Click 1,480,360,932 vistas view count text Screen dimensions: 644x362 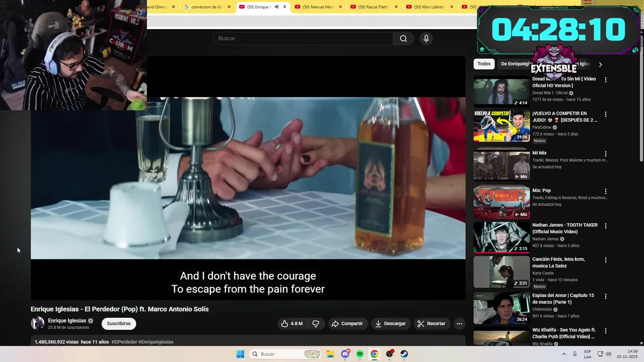coord(56,342)
